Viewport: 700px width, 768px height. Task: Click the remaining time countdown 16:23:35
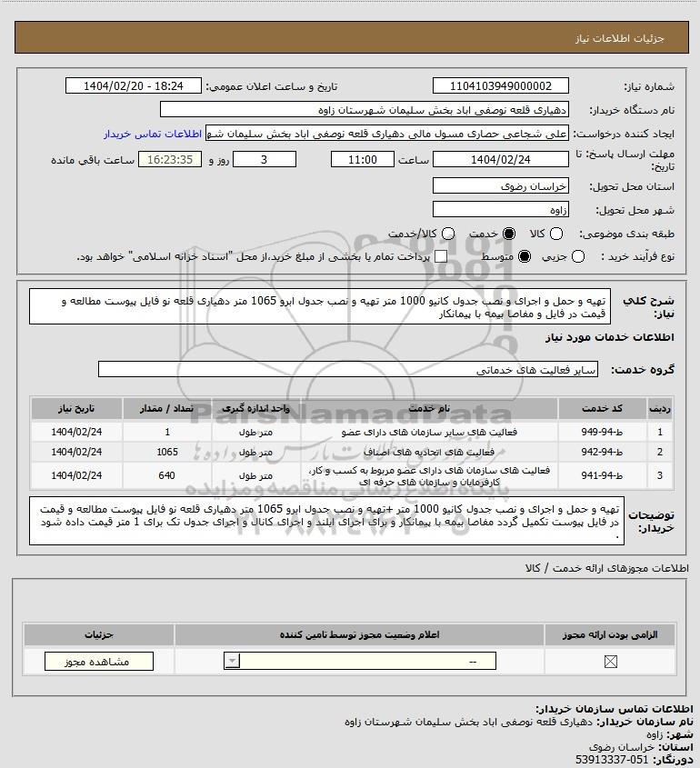tap(170, 160)
